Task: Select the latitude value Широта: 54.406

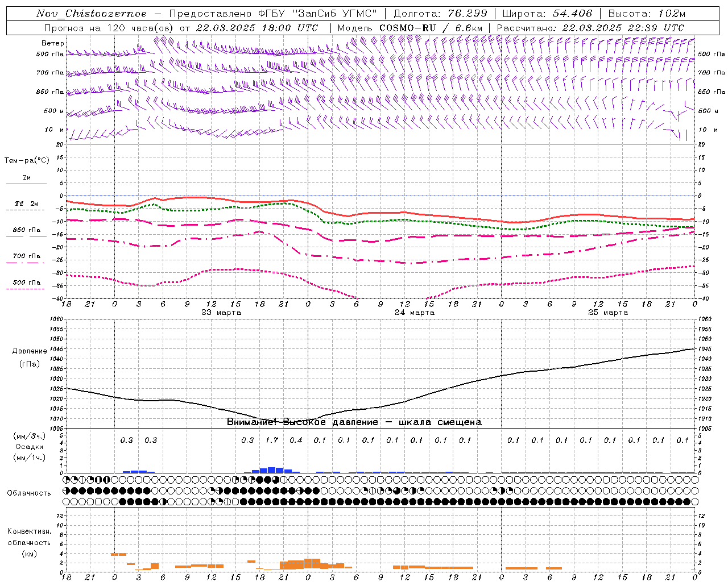Action: click(547, 14)
